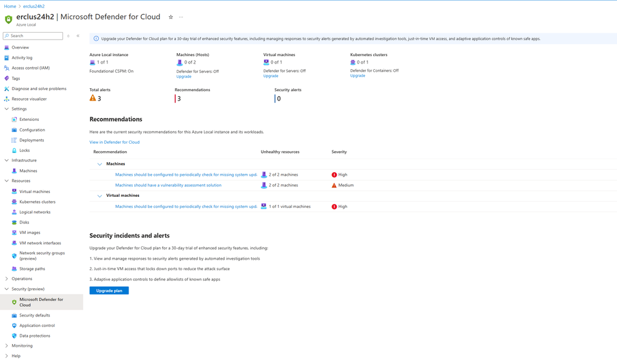Expand the Monitoring section in sidebar
The image size is (617, 364).
6,346
